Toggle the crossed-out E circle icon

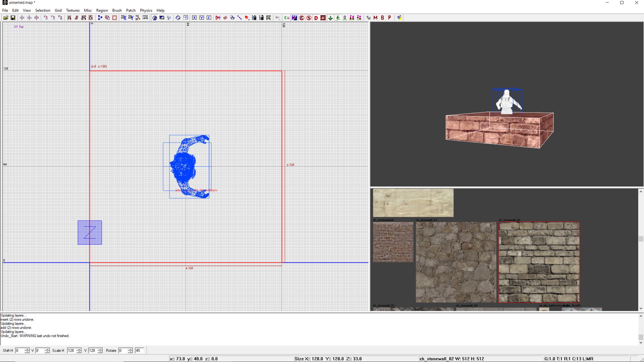302,18
